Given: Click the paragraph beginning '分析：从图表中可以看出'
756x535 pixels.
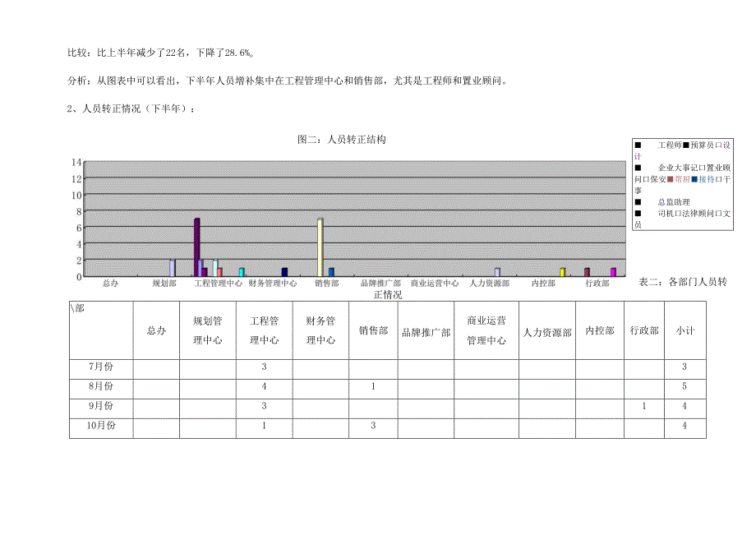Looking at the screenshot, I should tap(288, 81).
